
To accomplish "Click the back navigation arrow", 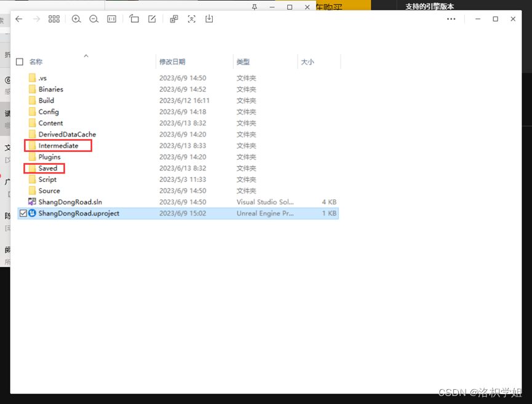I will click(x=18, y=19).
